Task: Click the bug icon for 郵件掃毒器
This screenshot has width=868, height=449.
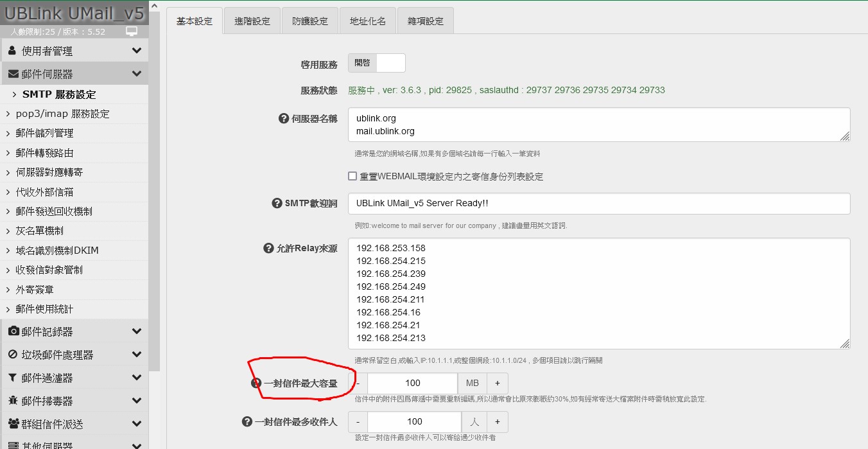Action: coord(13,401)
